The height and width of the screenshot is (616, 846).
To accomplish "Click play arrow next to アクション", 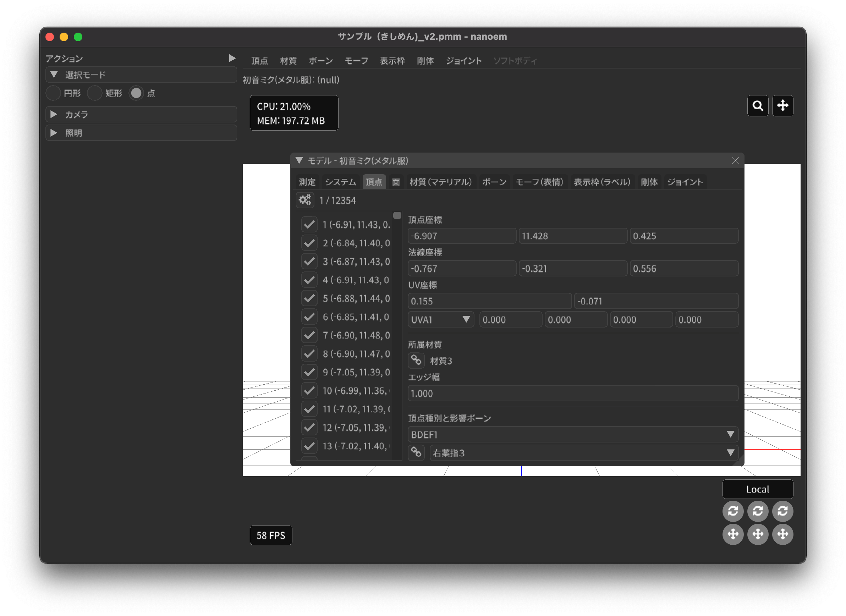I will 232,59.
